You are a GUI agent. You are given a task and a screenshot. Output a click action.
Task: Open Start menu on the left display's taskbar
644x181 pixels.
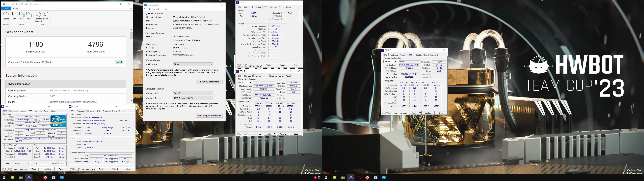point(4,178)
